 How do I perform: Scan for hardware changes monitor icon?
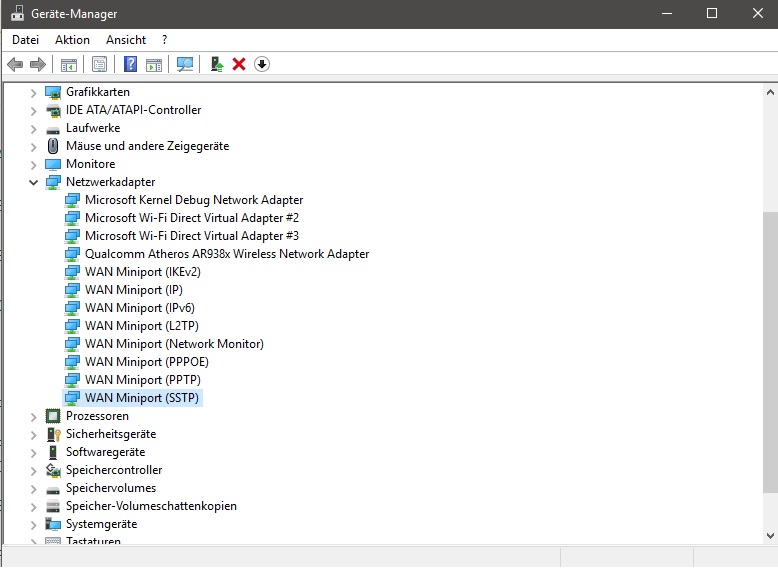[x=185, y=64]
